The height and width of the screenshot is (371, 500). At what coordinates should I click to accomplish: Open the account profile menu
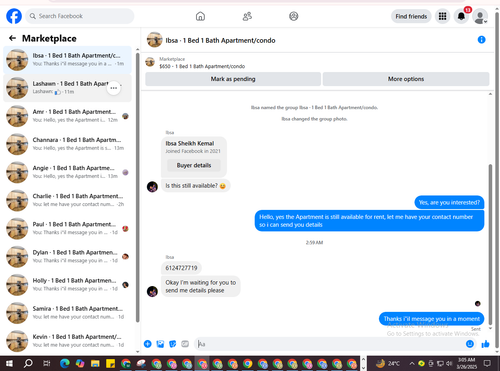click(480, 16)
